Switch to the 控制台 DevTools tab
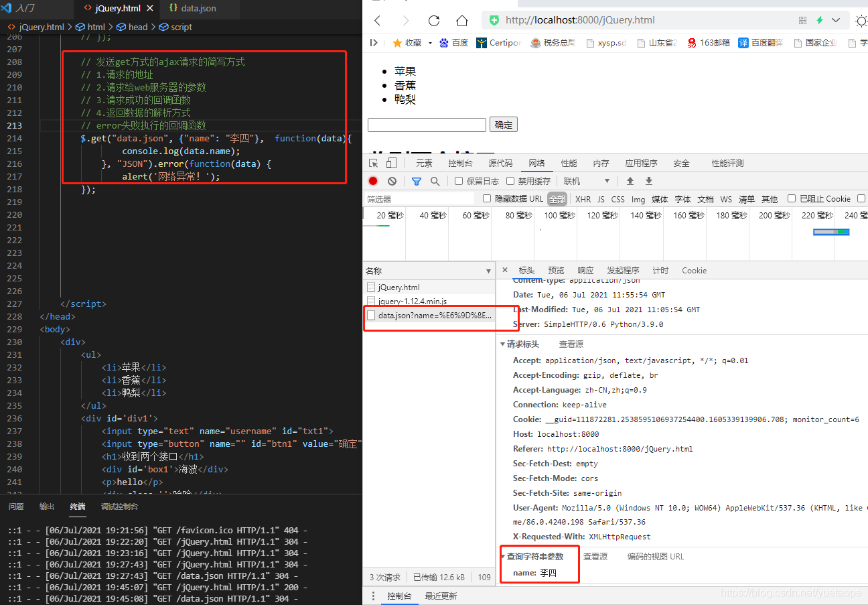Viewport: 868px width, 605px height. [460, 163]
